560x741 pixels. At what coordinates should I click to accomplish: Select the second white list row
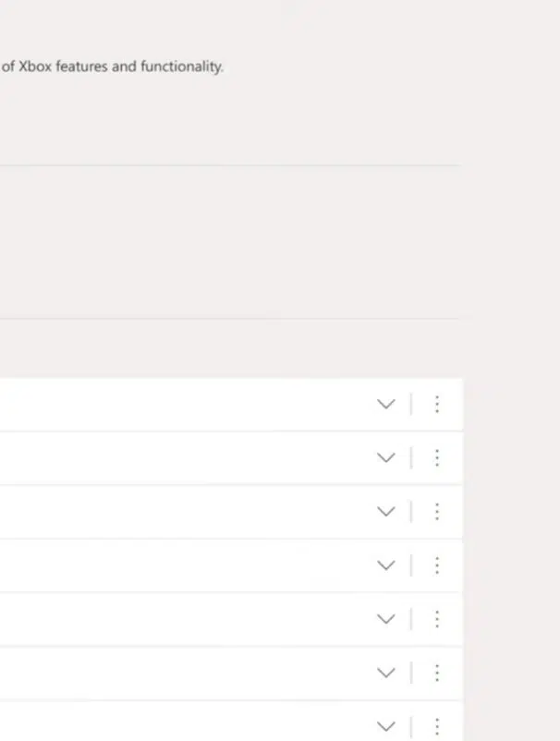[185, 457]
